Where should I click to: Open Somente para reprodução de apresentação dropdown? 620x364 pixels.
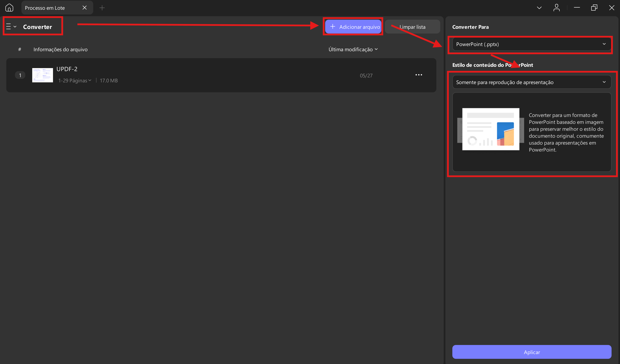(x=532, y=82)
